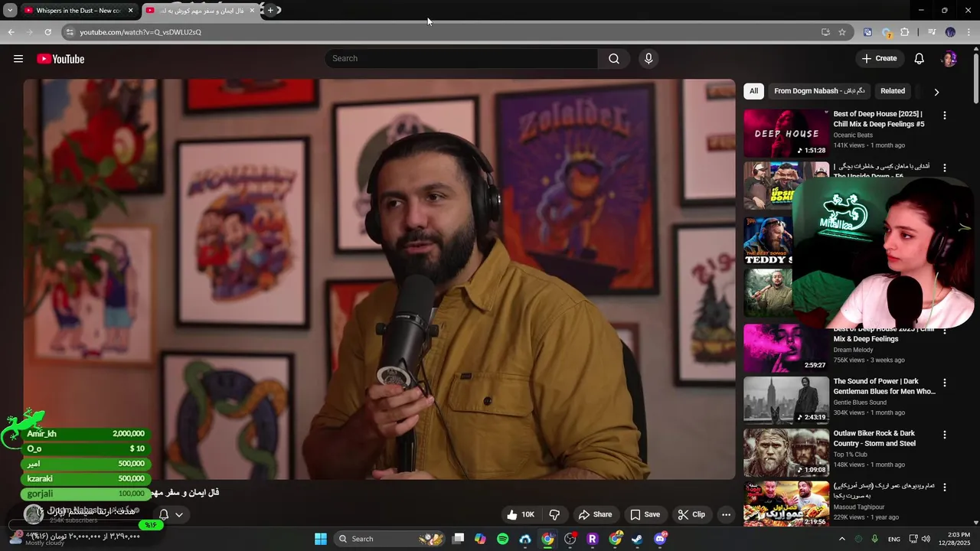This screenshot has width=980, height=551.
Task: Select the Related filter chip
Action: (893, 91)
